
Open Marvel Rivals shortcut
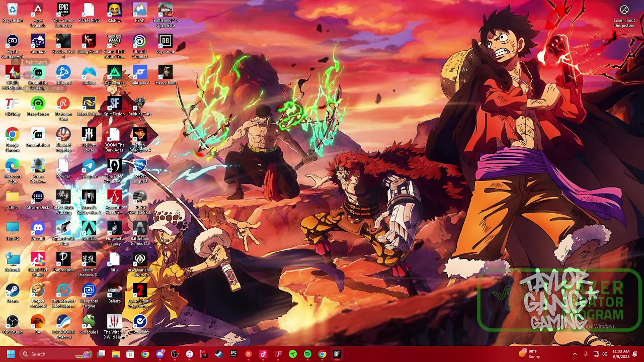pyautogui.click(x=89, y=107)
